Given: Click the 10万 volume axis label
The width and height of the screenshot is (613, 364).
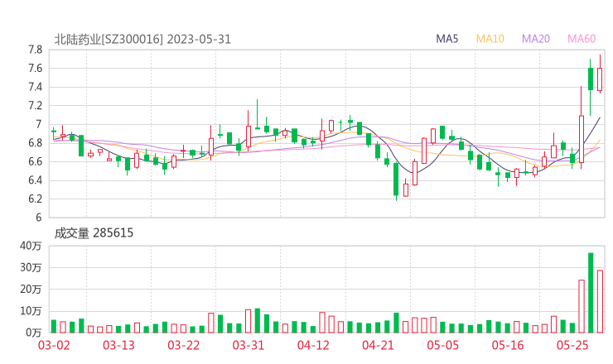Looking at the screenshot, I should (x=31, y=311).
